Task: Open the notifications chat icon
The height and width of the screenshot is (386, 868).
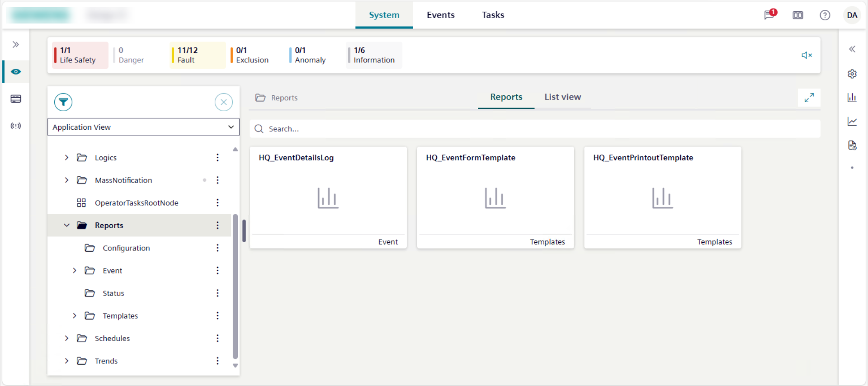Action: (x=769, y=15)
